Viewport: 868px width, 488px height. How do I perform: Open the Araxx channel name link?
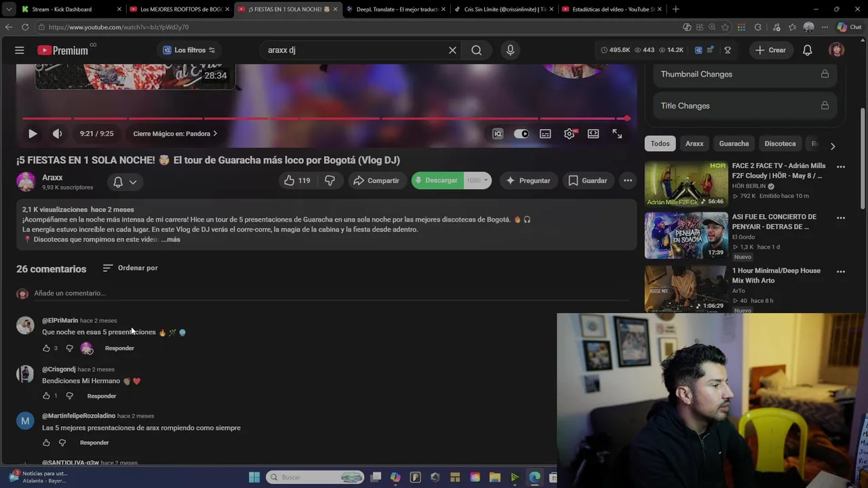pos(52,178)
